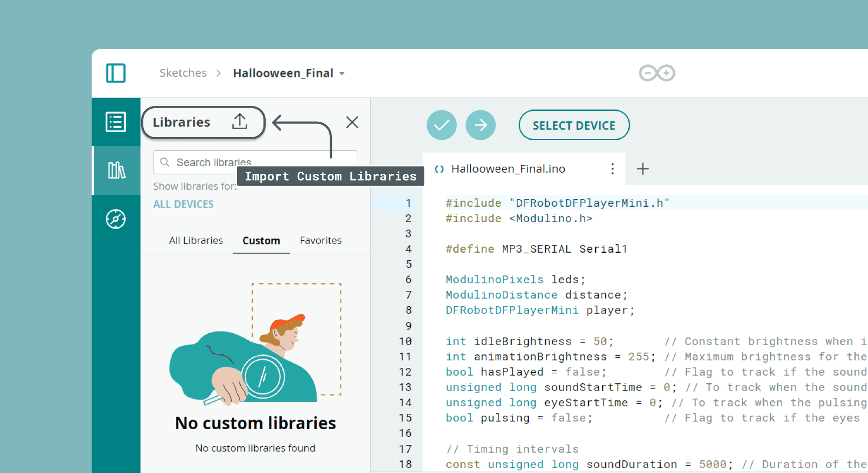Switch to the Favorites tab
The width and height of the screenshot is (868, 473).
click(x=320, y=240)
